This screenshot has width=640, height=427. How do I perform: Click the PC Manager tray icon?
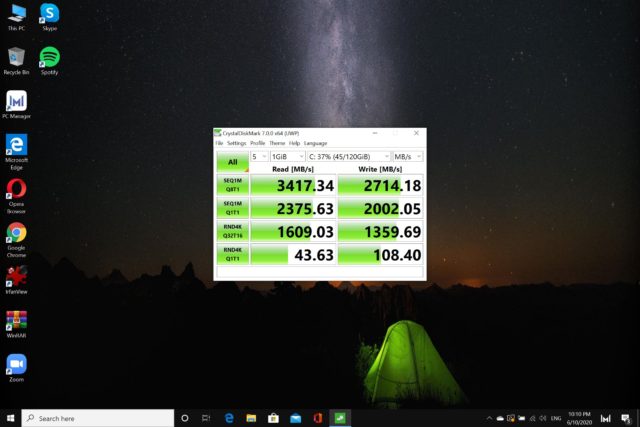(606, 418)
